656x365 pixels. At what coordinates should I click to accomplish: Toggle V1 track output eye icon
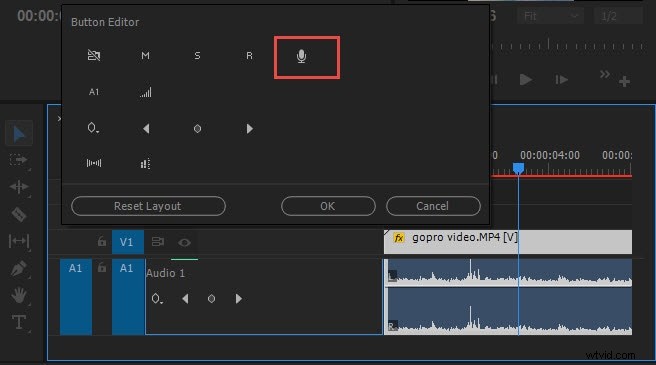click(x=184, y=242)
